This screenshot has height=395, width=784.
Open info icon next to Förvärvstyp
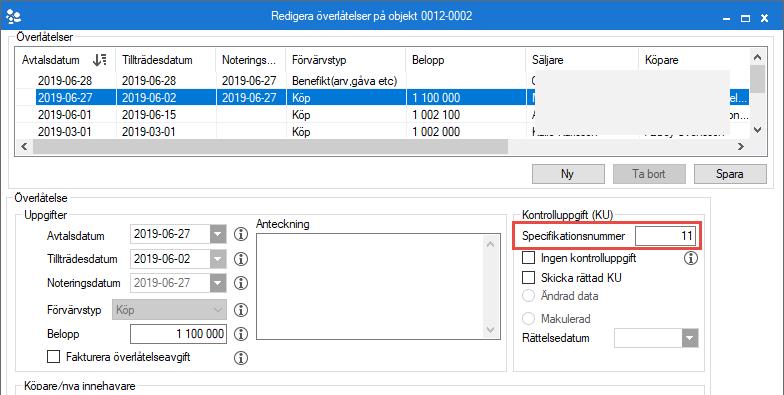[x=241, y=310]
